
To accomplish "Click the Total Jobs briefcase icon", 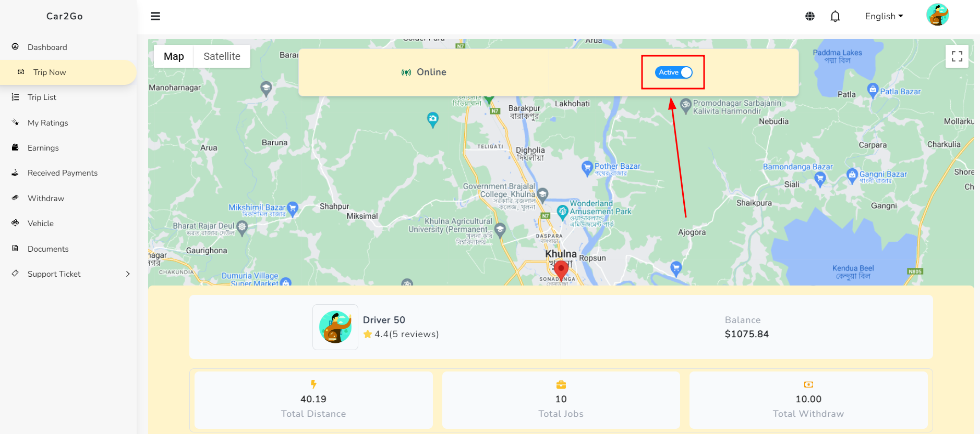I will click(561, 385).
